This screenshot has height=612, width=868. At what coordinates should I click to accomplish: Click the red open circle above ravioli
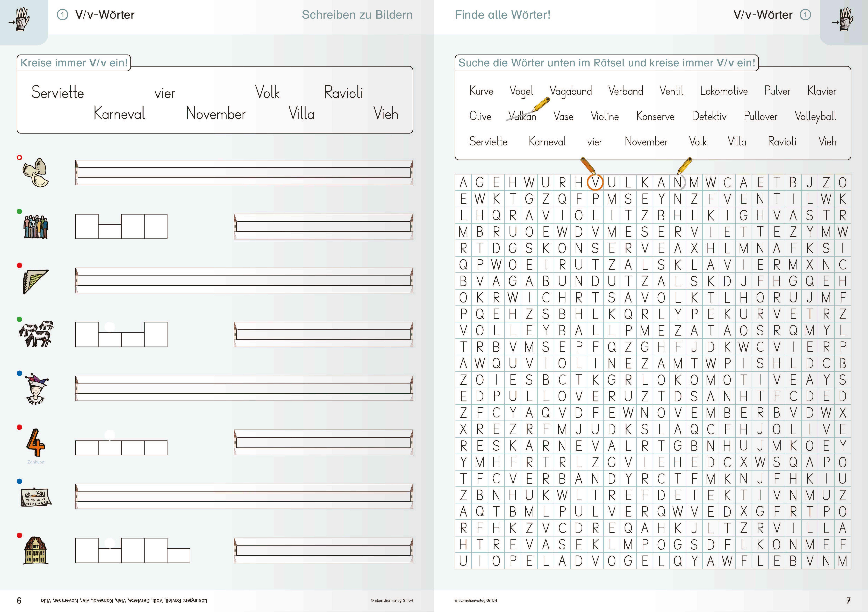[x=20, y=157]
